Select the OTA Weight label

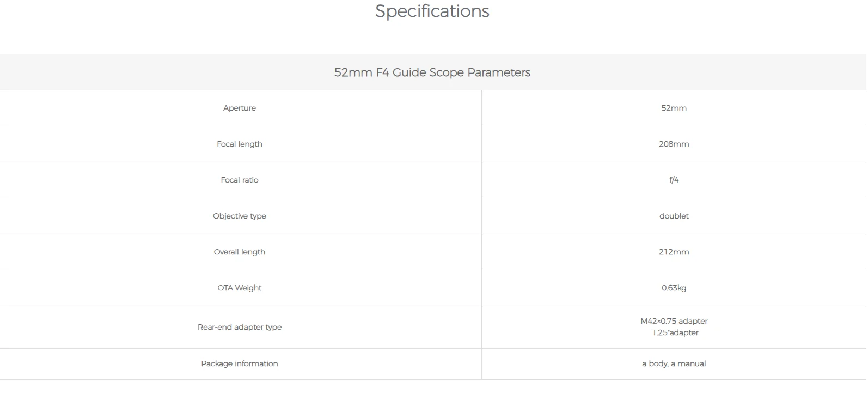240,288
